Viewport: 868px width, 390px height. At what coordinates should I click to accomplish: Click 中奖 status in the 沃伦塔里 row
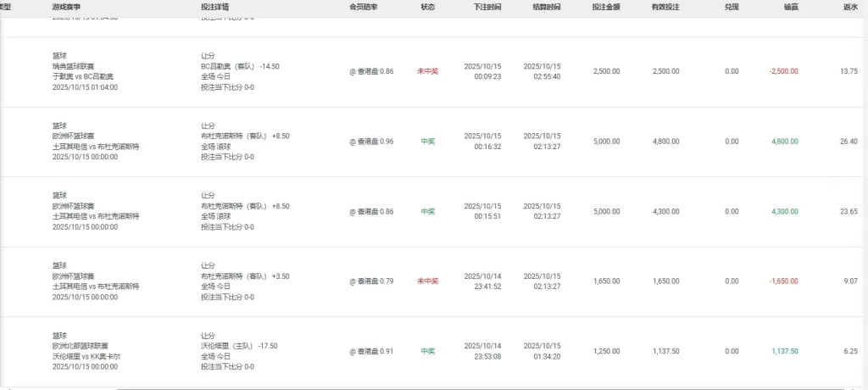(x=427, y=351)
